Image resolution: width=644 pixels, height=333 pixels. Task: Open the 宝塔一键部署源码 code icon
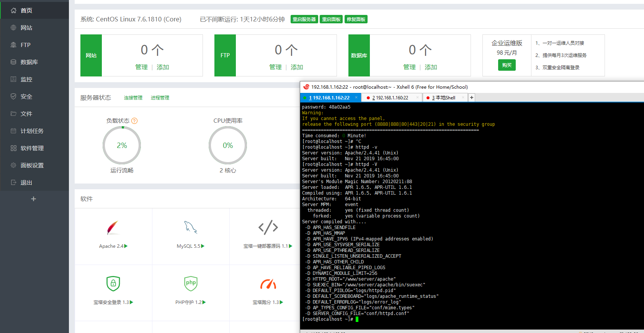pos(268,227)
